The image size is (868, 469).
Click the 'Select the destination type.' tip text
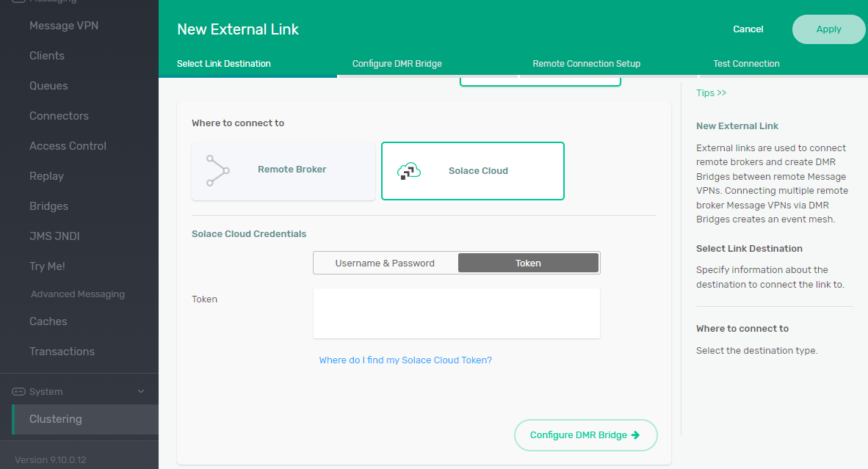pyautogui.click(x=756, y=351)
